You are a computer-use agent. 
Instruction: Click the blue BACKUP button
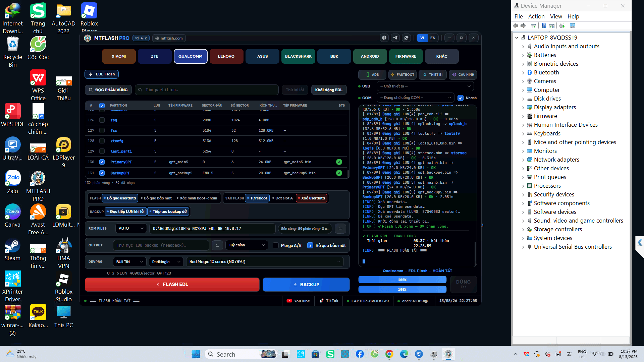click(306, 285)
